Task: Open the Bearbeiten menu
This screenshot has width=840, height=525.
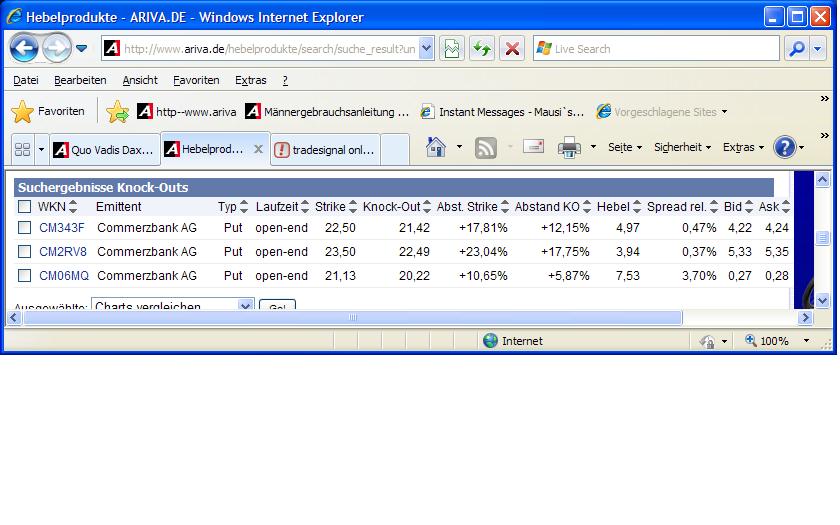Action: click(x=80, y=80)
